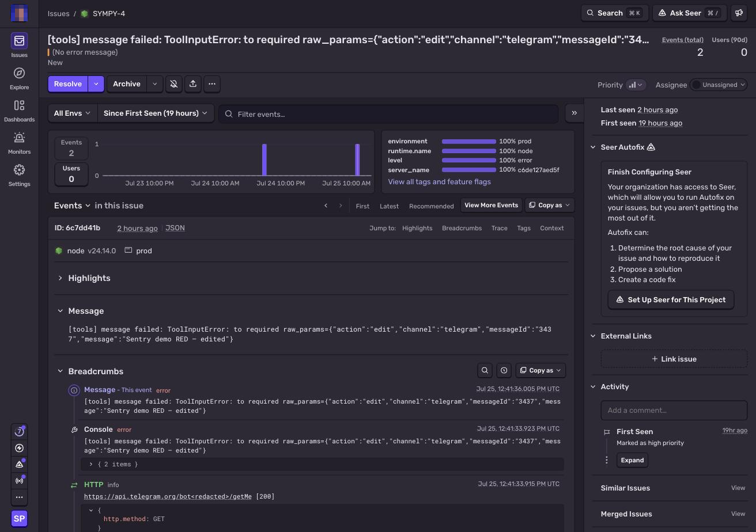Image resolution: width=756 pixels, height=532 pixels.
Task: Click the Resolve button
Action: 68,84
